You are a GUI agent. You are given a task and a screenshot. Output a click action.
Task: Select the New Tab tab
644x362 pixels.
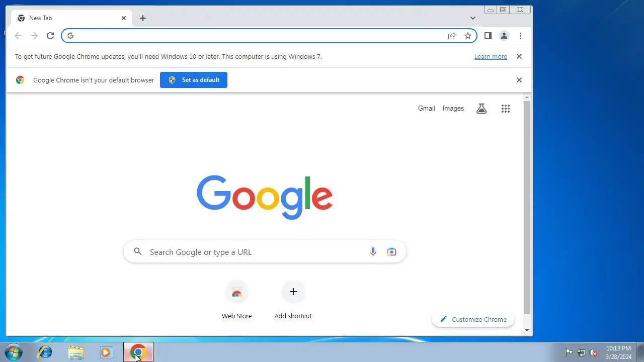coord(72,18)
